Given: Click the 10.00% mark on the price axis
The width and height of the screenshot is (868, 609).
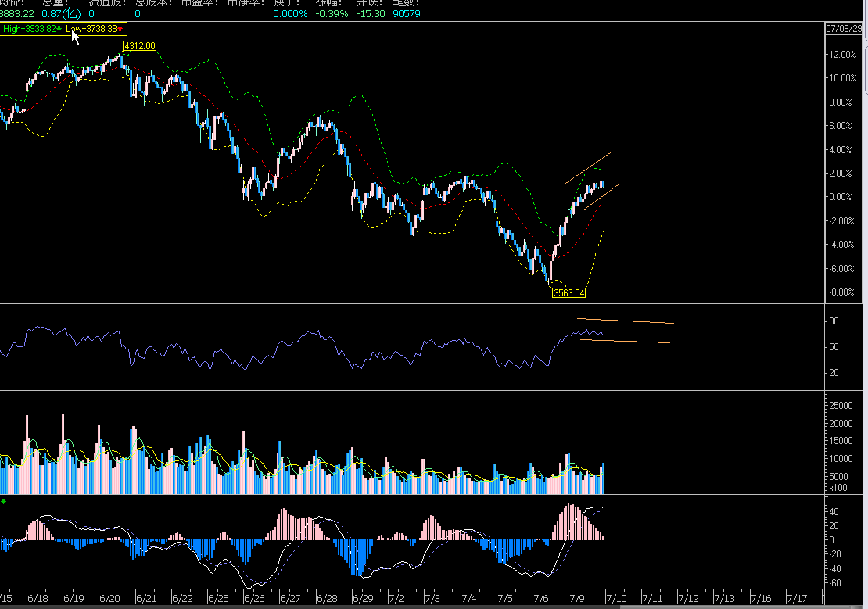Looking at the screenshot, I should (842, 78).
